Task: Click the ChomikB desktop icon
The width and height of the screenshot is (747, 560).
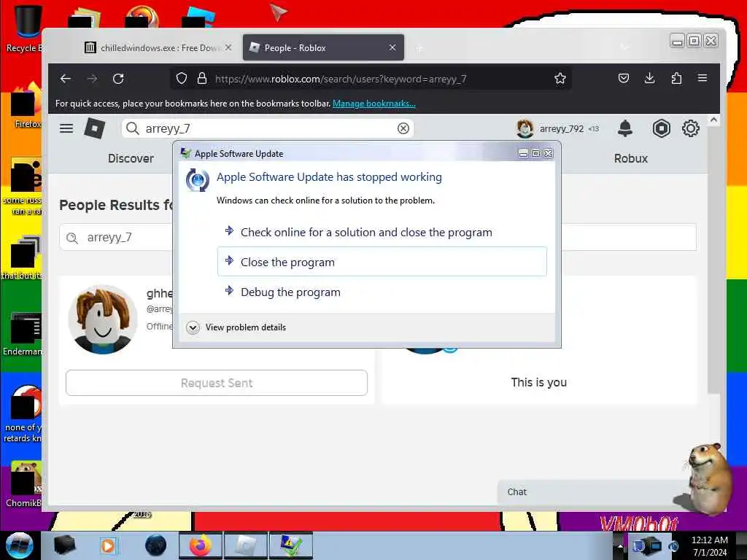Action: (23, 485)
